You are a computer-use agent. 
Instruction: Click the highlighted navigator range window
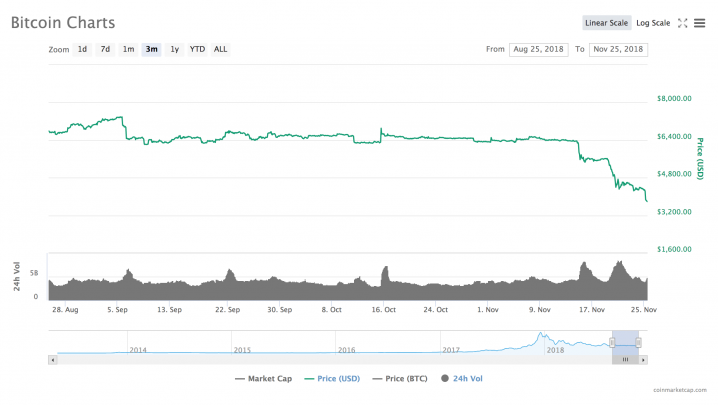(626, 343)
